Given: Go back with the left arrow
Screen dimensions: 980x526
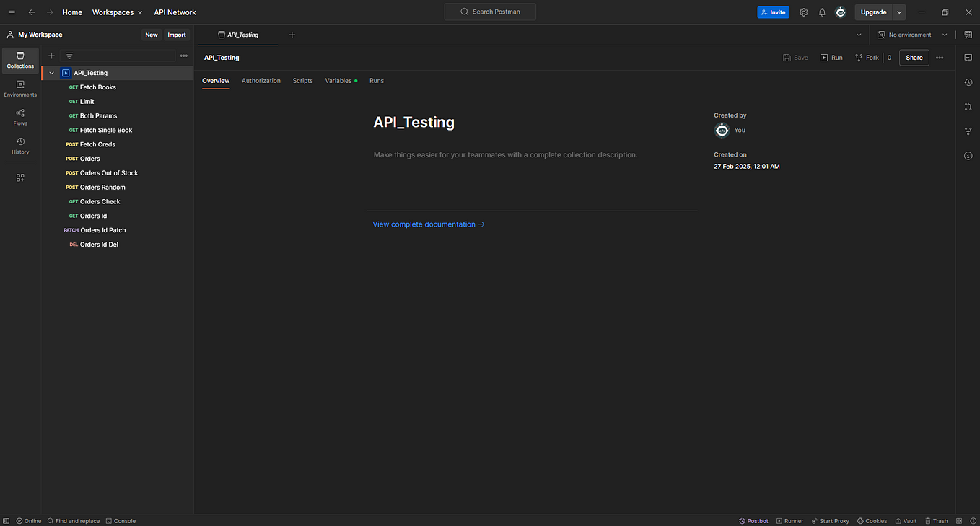Looking at the screenshot, I should (x=31, y=12).
